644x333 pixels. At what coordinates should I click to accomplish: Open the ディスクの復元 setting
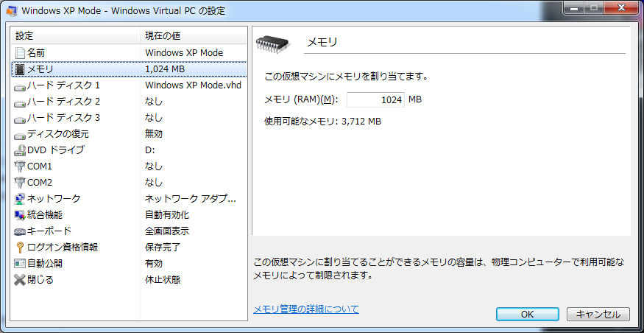(129, 134)
